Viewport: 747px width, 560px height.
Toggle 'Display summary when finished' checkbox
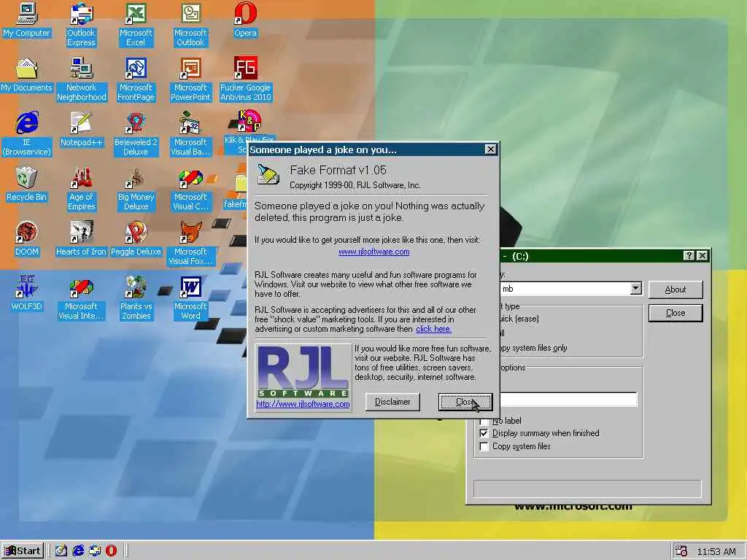click(x=484, y=433)
